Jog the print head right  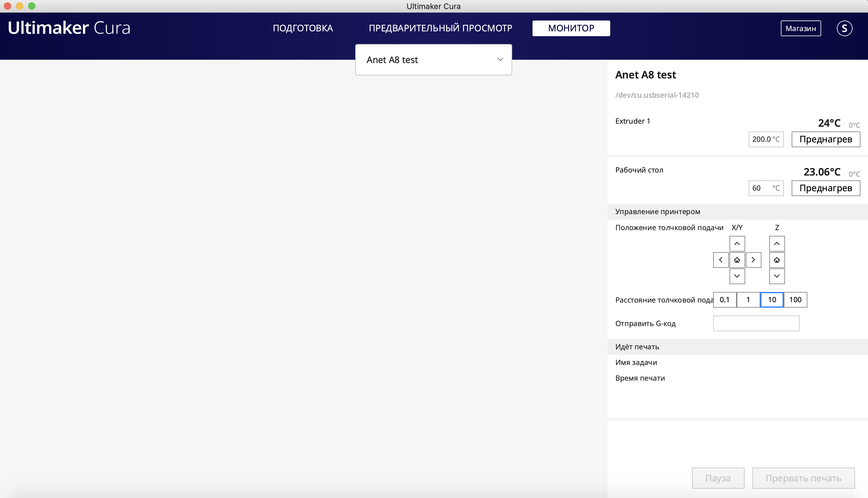pos(754,260)
